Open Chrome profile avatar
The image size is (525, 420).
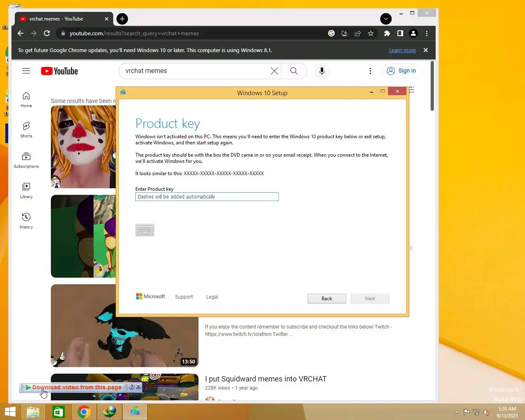coord(413,33)
